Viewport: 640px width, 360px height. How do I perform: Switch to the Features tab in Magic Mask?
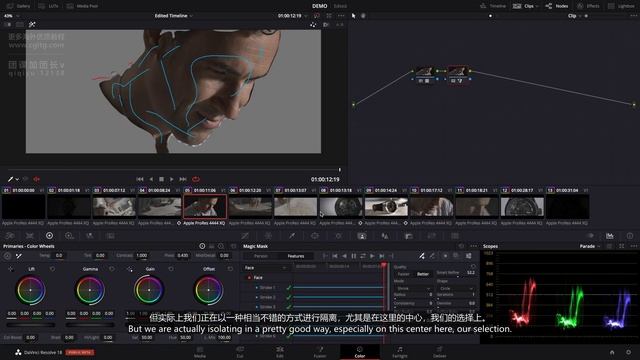(296, 256)
